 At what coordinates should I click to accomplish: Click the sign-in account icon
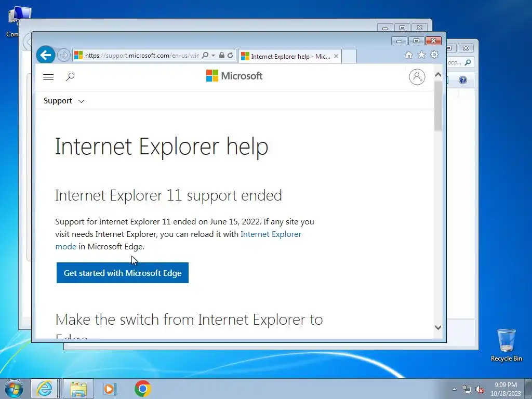pos(417,77)
